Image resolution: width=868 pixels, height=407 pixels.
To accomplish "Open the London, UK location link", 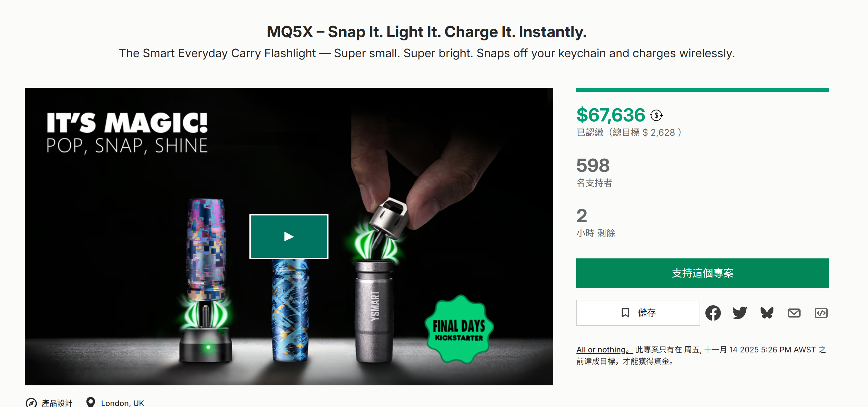I will coord(122,403).
